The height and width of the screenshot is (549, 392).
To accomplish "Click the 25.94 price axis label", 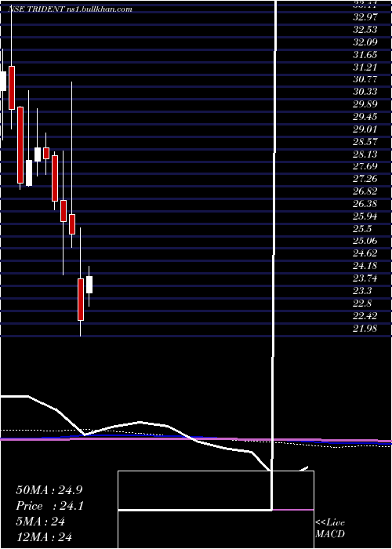I will tap(365, 216).
